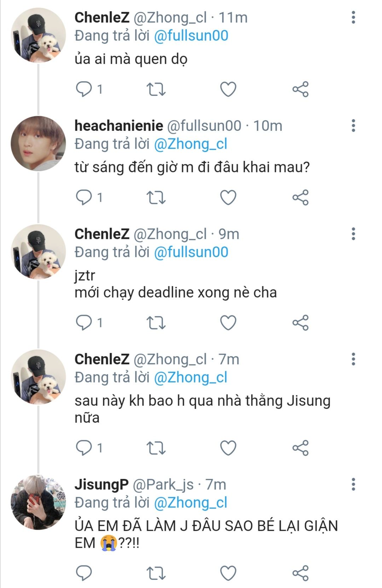
Task: Retweet the 'chạy deadline' tweet
Action: pyautogui.click(x=156, y=323)
